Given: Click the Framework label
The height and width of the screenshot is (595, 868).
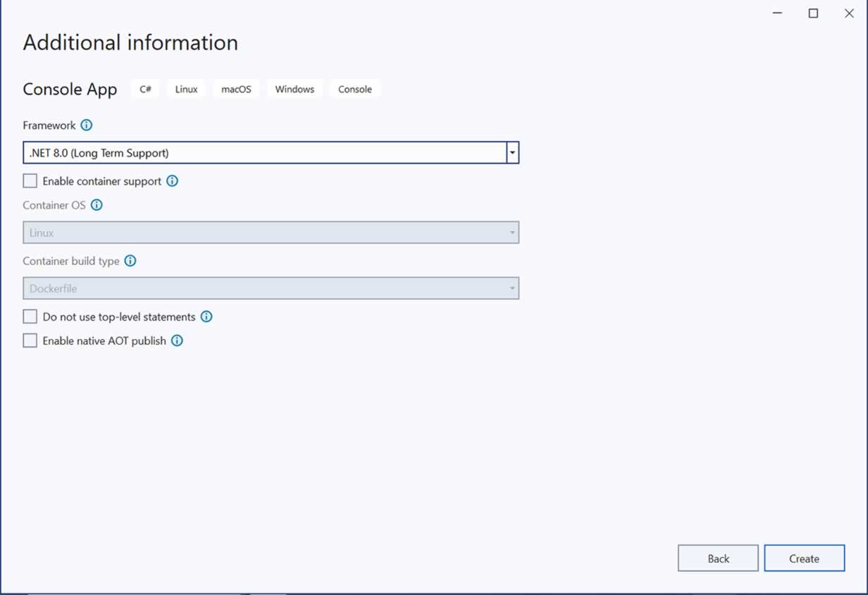Looking at the screenshot, I should pyautogui.click(x=49, y=125).
